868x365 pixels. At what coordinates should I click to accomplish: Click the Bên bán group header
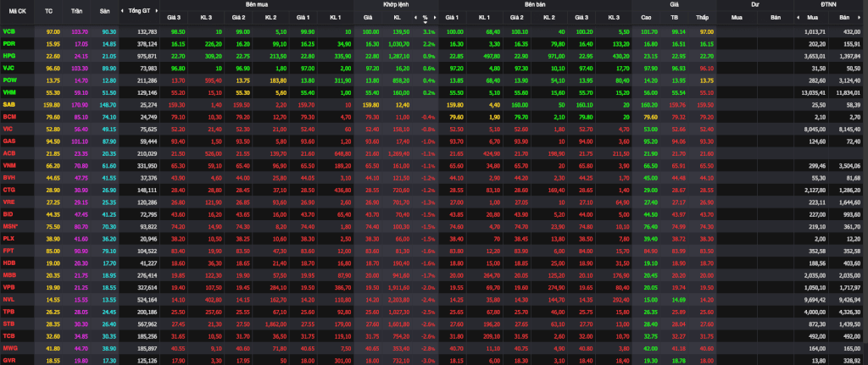pyautogui.click(x=535, y=4)
